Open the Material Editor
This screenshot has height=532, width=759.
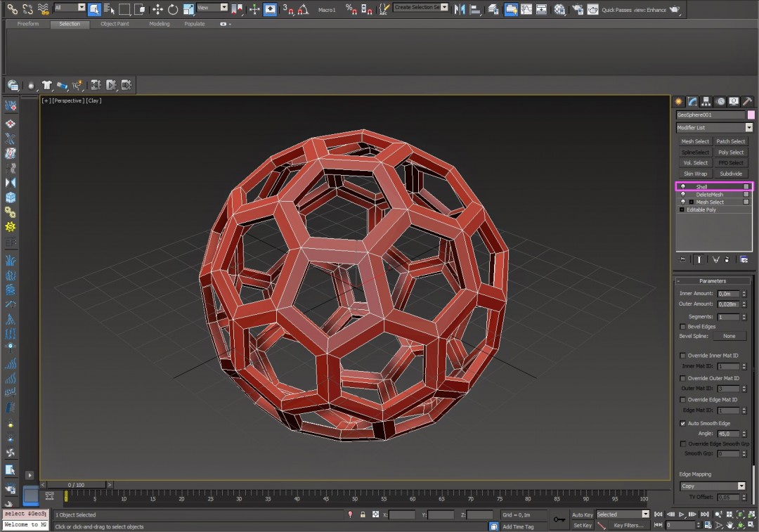click(x=560, y=9)
